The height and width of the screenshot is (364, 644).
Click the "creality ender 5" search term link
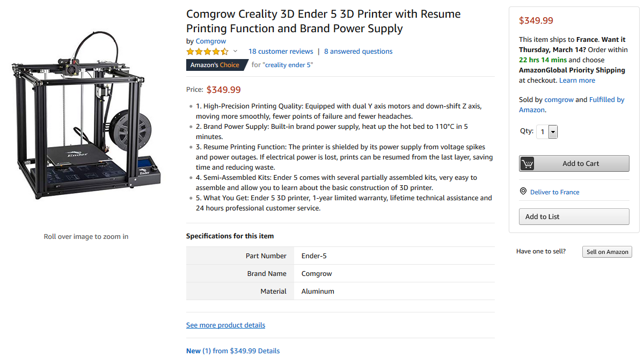pyautogui.click(x=288, y=65)
